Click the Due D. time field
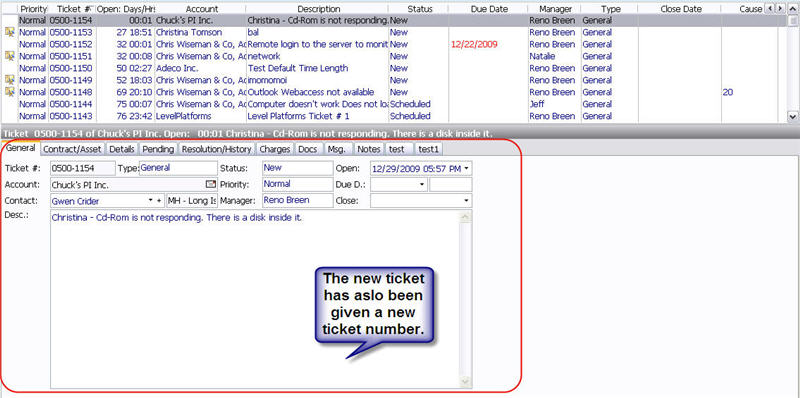The width and height of the screenshot is (800, 398). (451, 184)
